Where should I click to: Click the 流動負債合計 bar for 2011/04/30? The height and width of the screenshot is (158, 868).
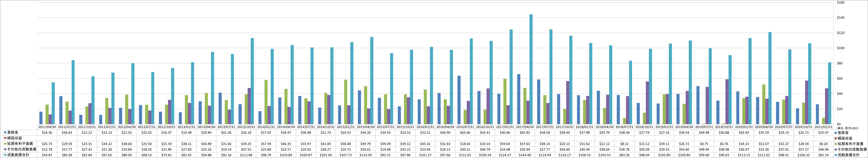[53, 103]
